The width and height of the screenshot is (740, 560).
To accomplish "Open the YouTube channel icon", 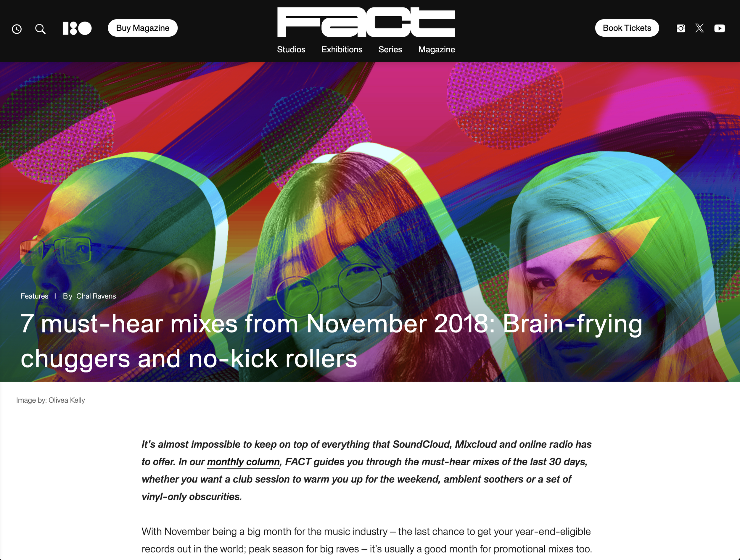I will (x=720, y=28).
